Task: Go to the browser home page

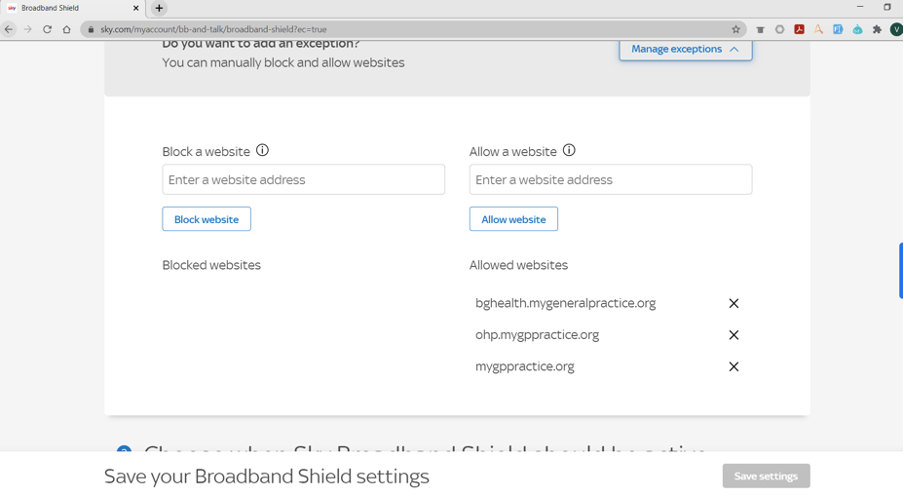Action: (67, 29)
